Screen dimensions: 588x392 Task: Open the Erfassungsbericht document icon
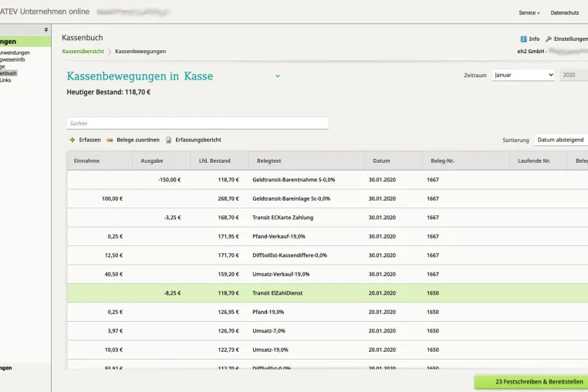click(169, 140)
